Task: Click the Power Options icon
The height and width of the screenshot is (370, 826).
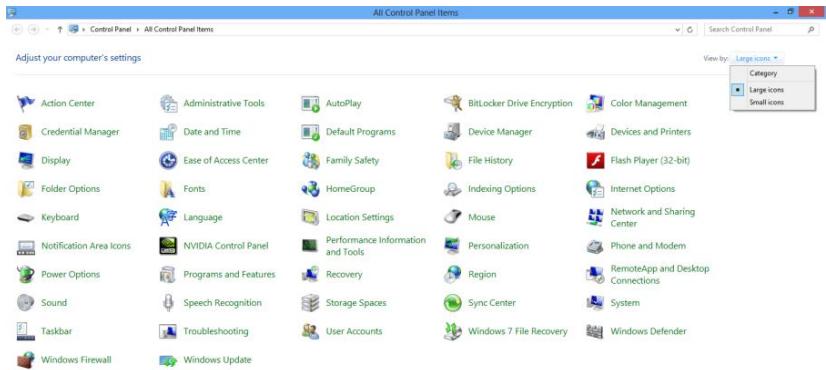Action: pyautogui.click(x=25, y=274)
